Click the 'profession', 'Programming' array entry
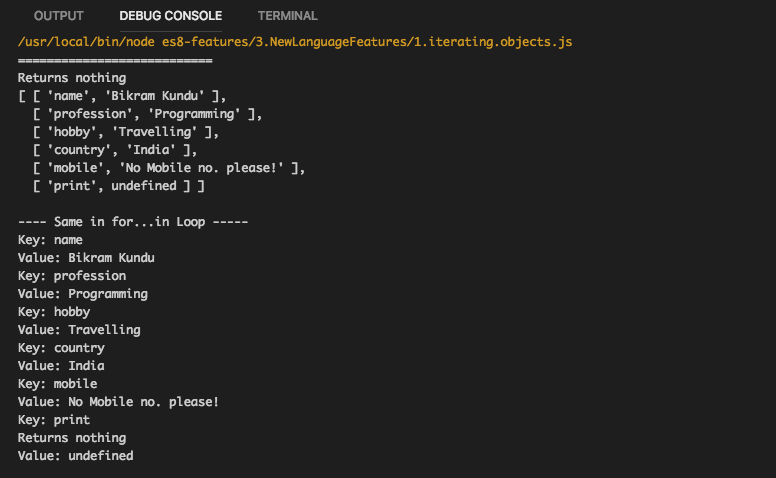The image size is (776, 478). point(147,114)
